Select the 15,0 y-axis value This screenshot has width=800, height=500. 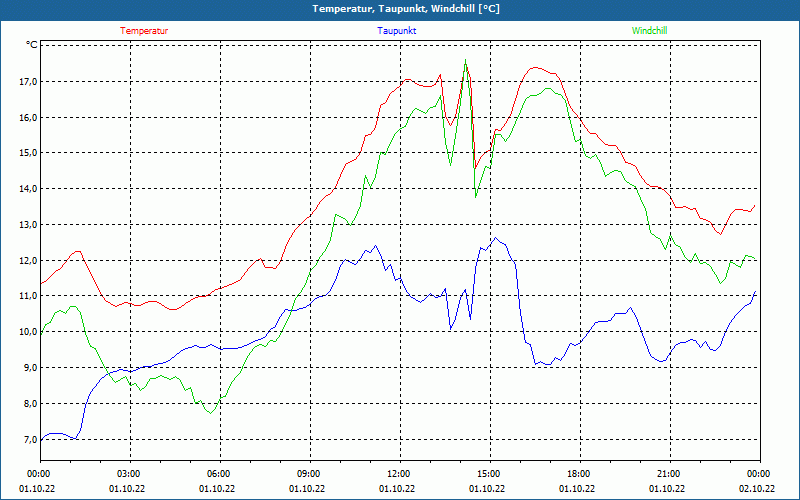(29, 153)
